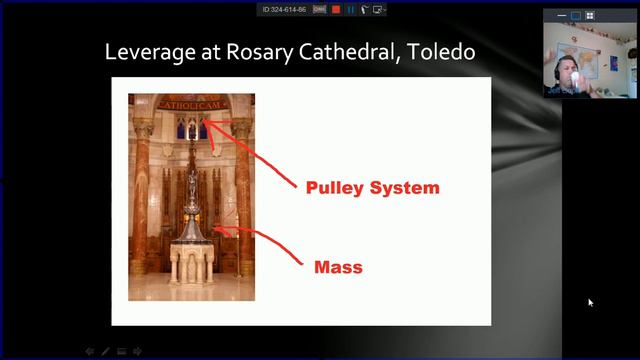This screenshot has width=640, height=360.
Task: Open the slideshow options menu icon
Action: coord(121,351)
